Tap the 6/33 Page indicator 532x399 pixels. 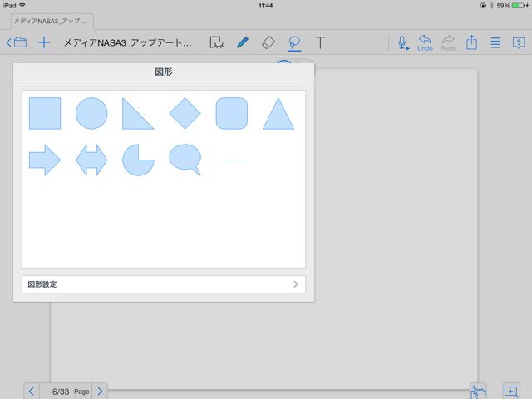pos(70,392)
